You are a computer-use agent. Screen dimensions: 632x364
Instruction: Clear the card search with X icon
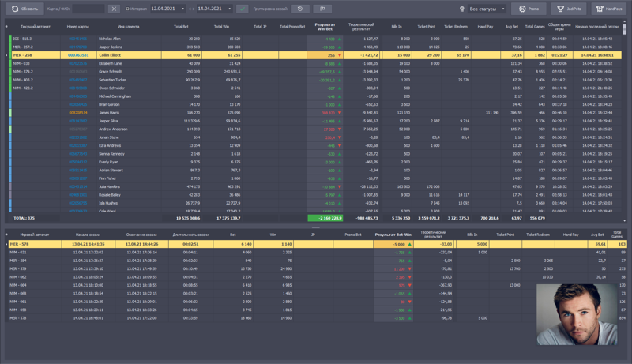[x=114, y=9]
